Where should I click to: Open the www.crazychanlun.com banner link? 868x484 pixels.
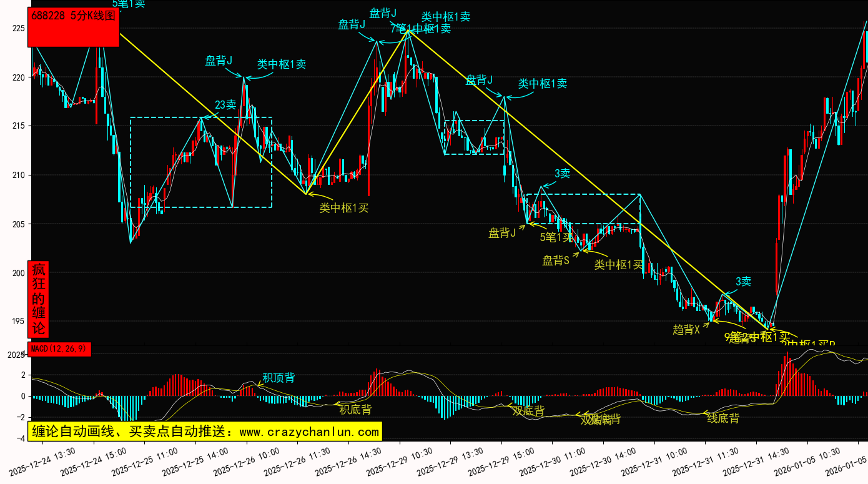(205, 432)
